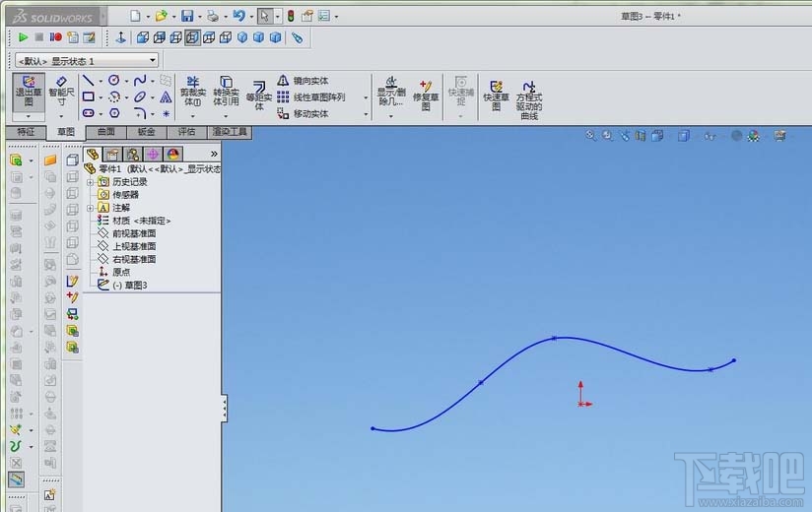Open dropdown arrow under 智能尺寸
812x512 pixels.
61,116
